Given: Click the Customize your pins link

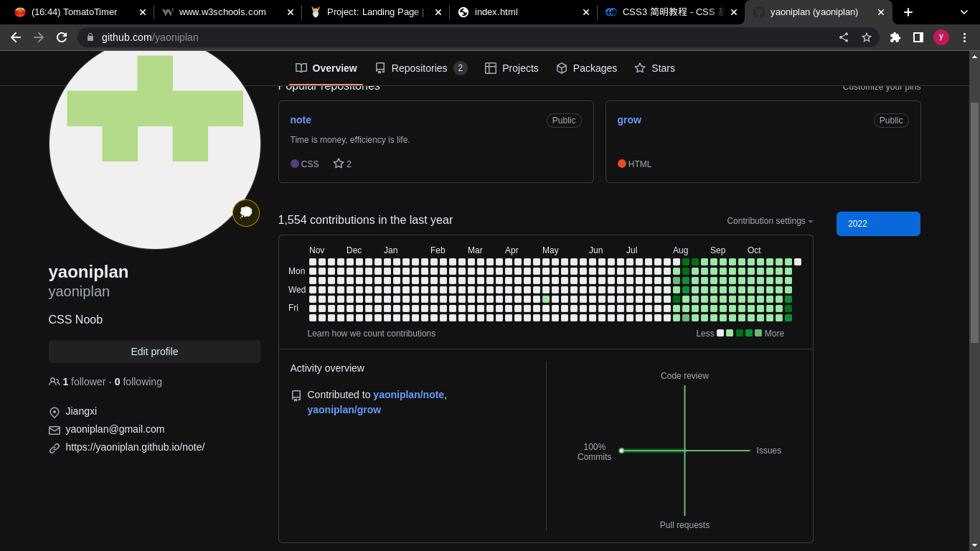Looking at the screenshot, I should [882, 87].
